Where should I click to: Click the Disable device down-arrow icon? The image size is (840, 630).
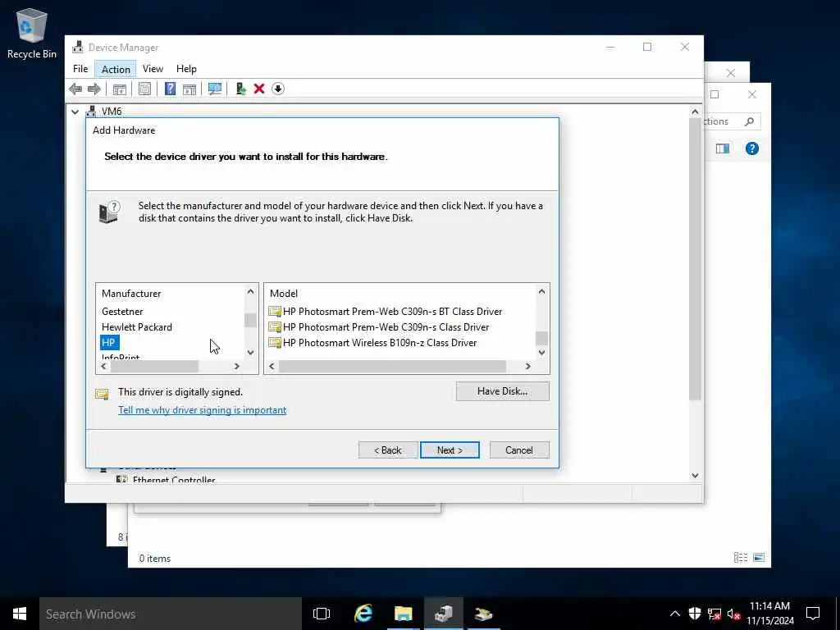277,89
